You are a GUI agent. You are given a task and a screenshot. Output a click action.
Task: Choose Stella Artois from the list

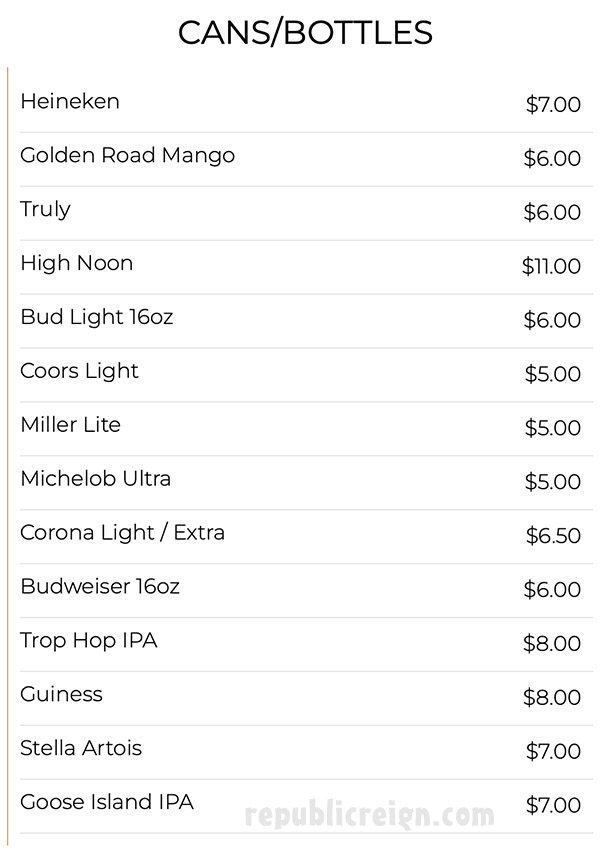81,749
